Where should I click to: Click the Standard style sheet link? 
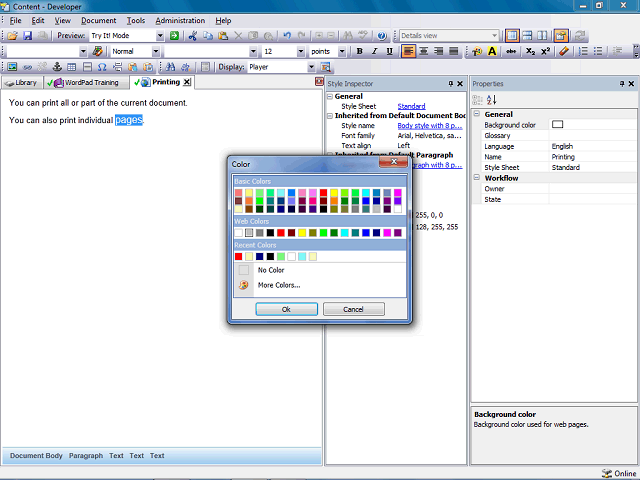pos(411,106)
